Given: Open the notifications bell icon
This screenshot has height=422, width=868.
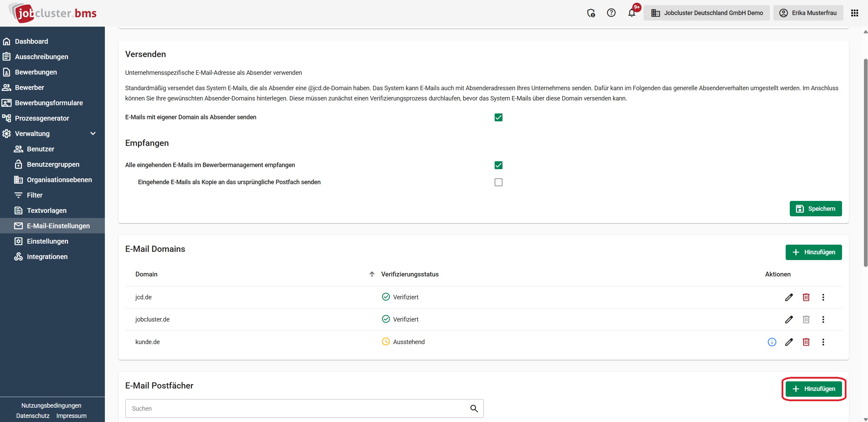Looking at the screenshot, I should pyautogui.click(x=632, y=13).
